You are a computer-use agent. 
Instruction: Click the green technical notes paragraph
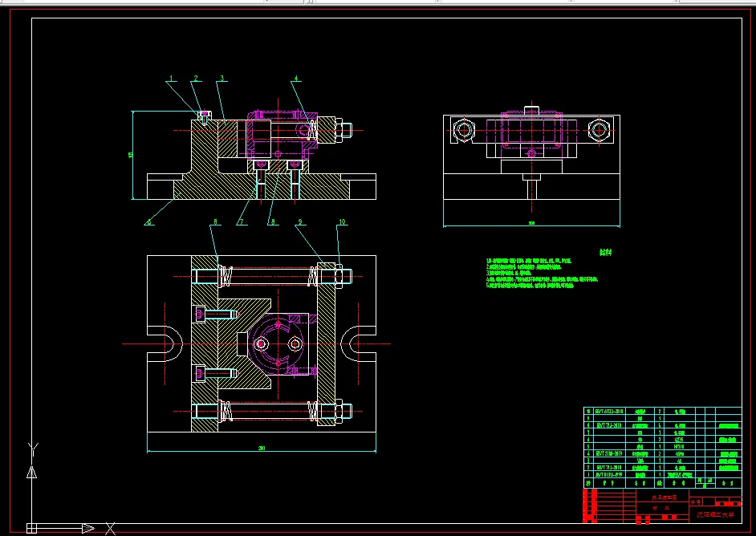tap(542, 273)
